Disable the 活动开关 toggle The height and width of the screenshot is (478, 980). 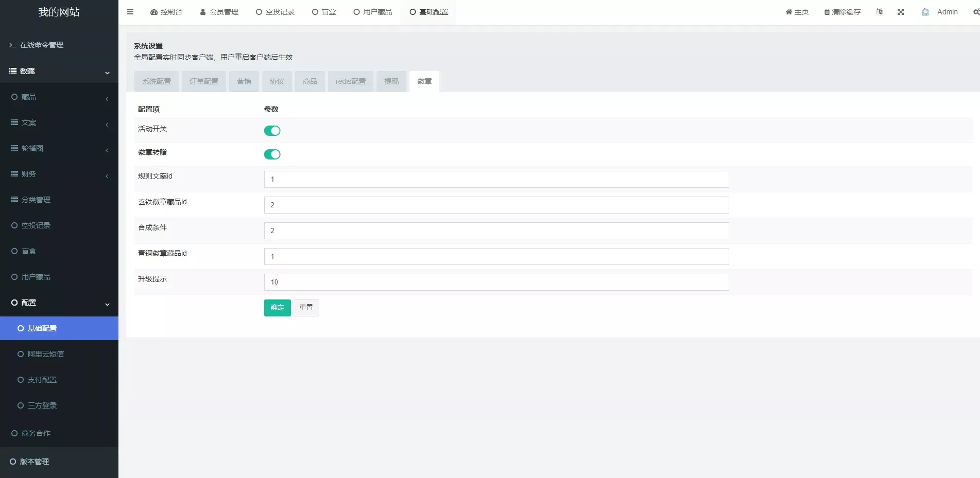point(272,131)
